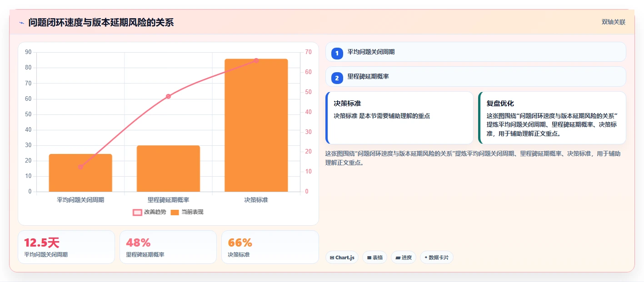Image resolution: width=644 pixels, height=282 pixels.
Task: Click the 决策标准 x-axis label
Action: point(256,200)
